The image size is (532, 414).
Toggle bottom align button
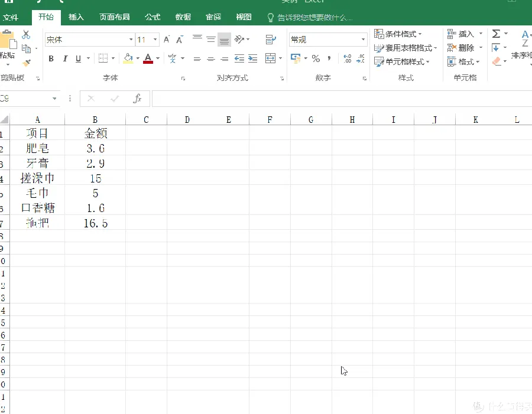click(224, 40)
